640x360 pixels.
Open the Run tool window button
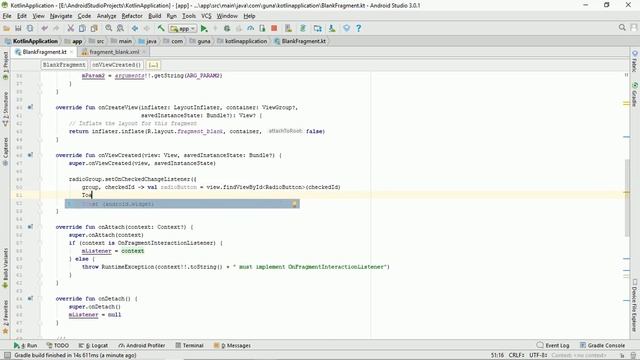[25, 345]
